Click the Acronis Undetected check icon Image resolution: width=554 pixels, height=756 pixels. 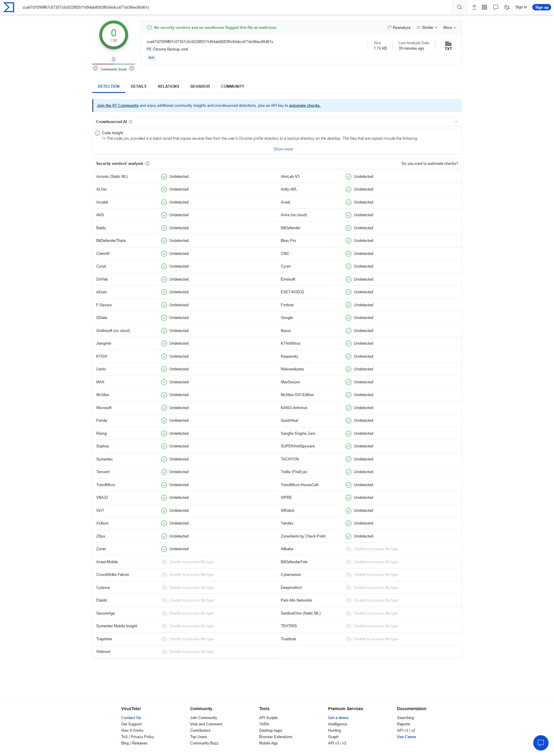[x=164, y=177]
